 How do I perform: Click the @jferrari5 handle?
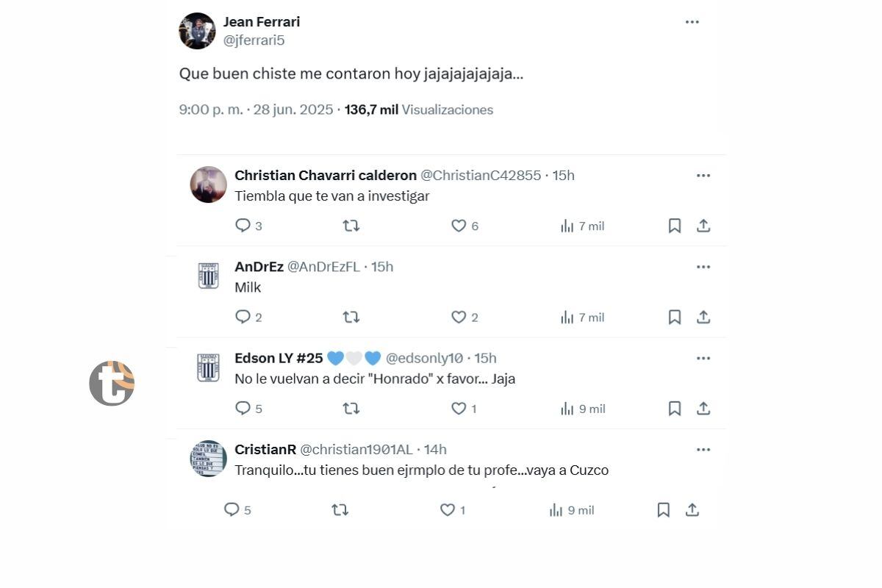254,40
